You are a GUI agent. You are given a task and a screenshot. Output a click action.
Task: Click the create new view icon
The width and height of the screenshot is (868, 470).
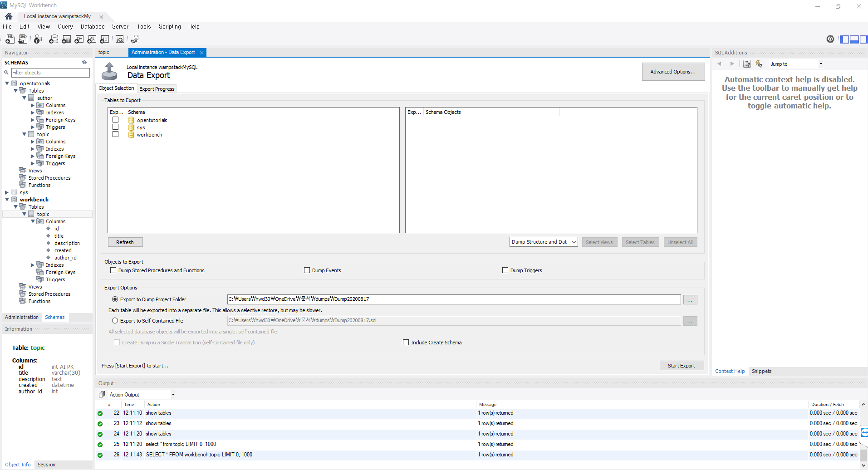79,39
